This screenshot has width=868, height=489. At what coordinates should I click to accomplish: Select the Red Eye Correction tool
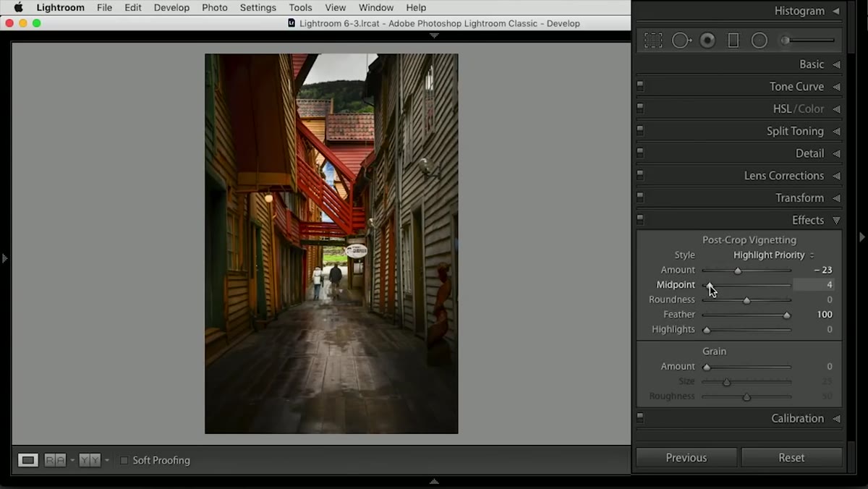click(x=707, y=41)
